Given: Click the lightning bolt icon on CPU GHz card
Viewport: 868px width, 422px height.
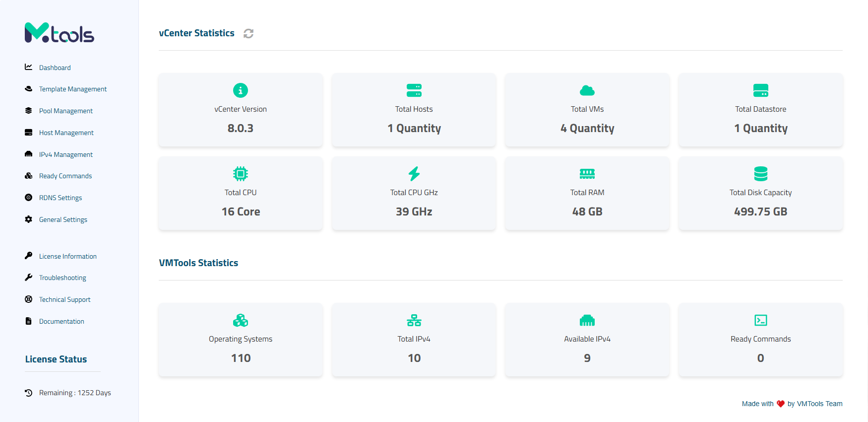Looking at the screenshot, I should (414, 174).
